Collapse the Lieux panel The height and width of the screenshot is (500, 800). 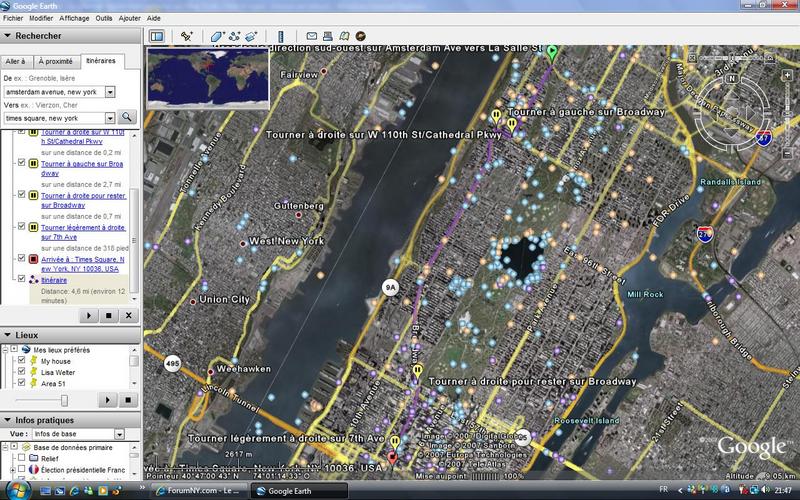8,335
